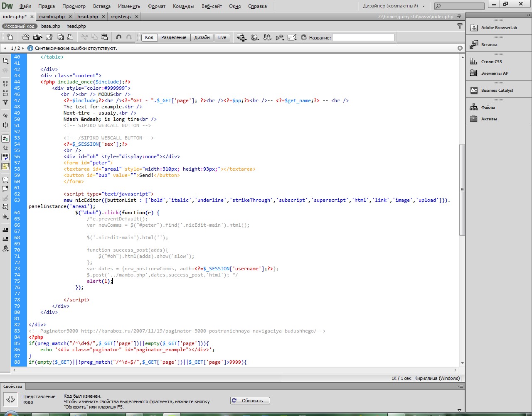This screenshot has height=416, width=532.
Task: Switch to Дизайн view
Action: 202,37
